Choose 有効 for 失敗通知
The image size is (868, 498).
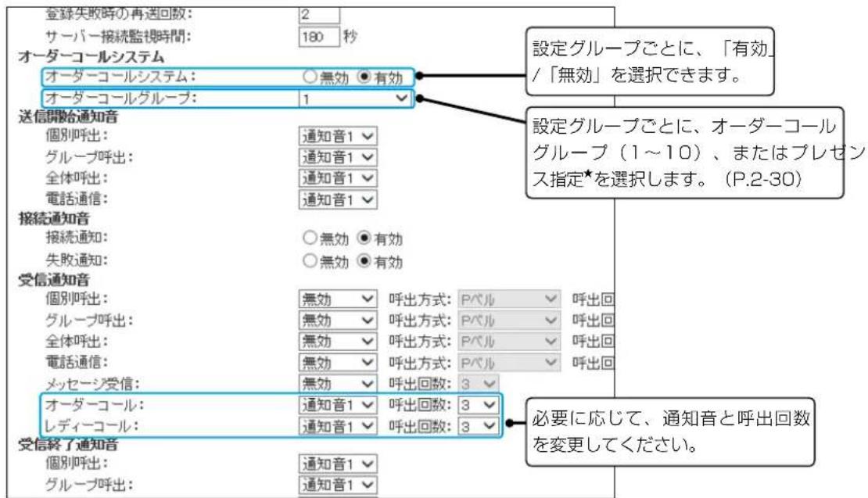364,260
